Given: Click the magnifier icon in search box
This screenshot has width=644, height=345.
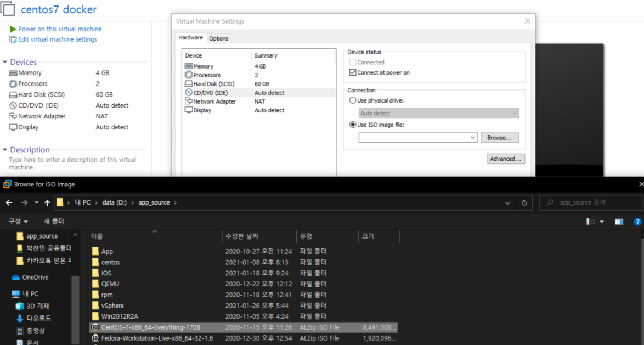Looking at the screenshot, I should (549, 202).
